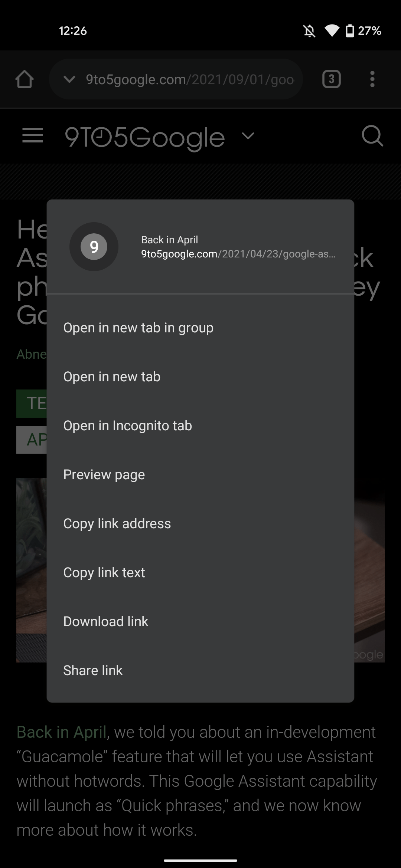Choose 'Share link' entry
This screenshot has height=868, width=401.
pyautogui.click(x=200, y=671)
